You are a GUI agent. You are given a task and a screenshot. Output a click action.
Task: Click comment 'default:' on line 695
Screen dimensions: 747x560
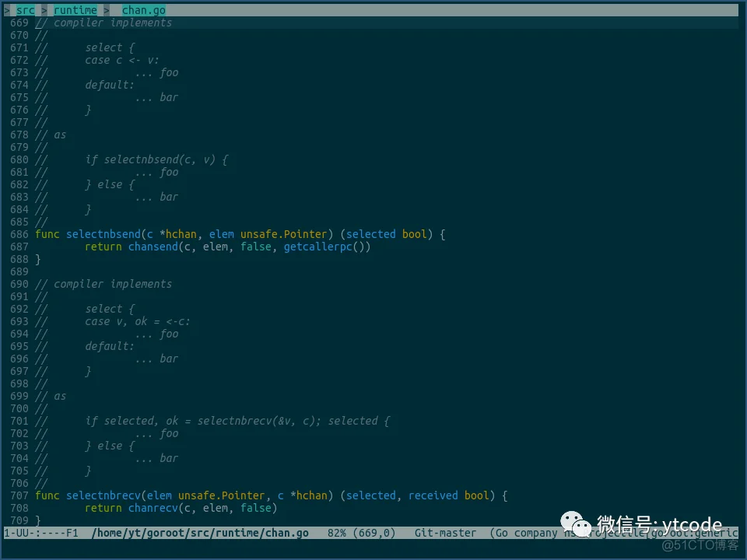tap(110, 346)
